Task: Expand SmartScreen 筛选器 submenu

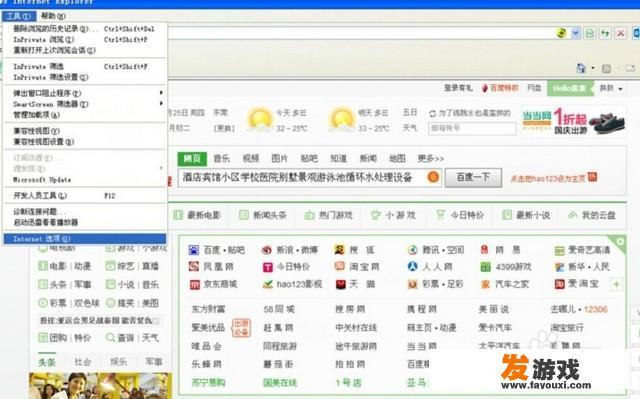Action: coord(85,104)
